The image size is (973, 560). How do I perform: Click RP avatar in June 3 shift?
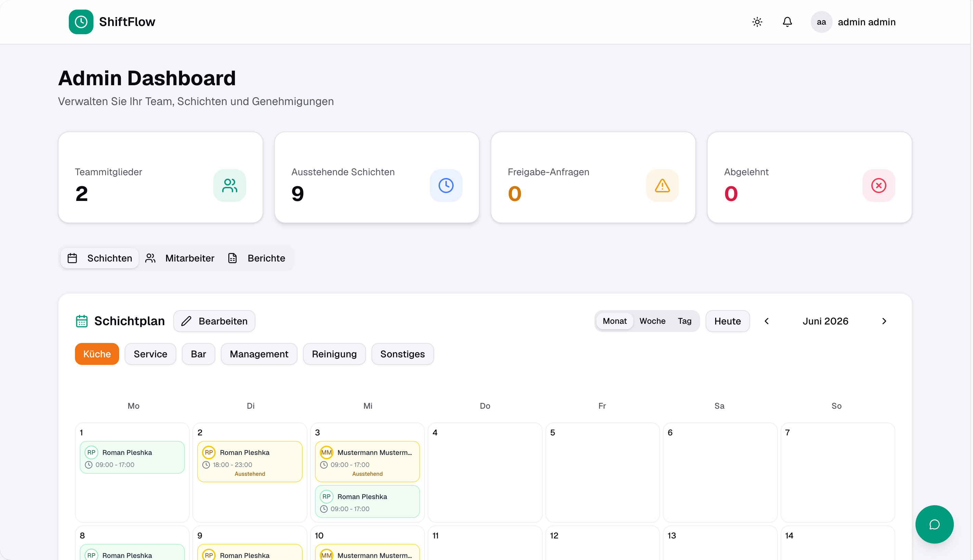(x=327, y=497)
